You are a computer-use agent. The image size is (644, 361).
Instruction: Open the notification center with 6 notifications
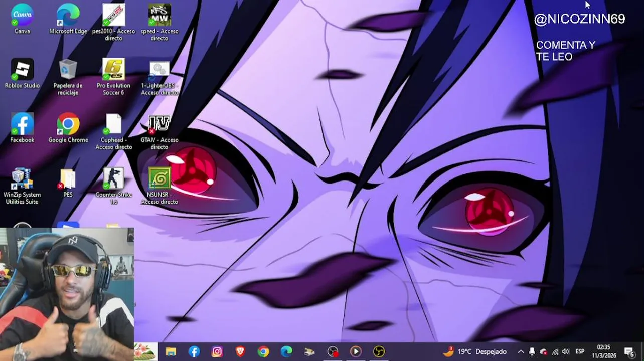pyautogui.click(x=629, y=351)
